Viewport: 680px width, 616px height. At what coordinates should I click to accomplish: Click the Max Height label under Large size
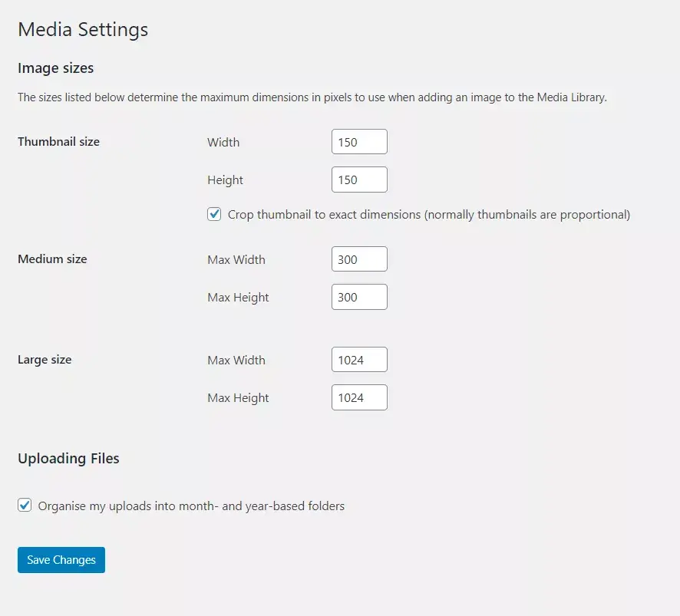point(238,397)
